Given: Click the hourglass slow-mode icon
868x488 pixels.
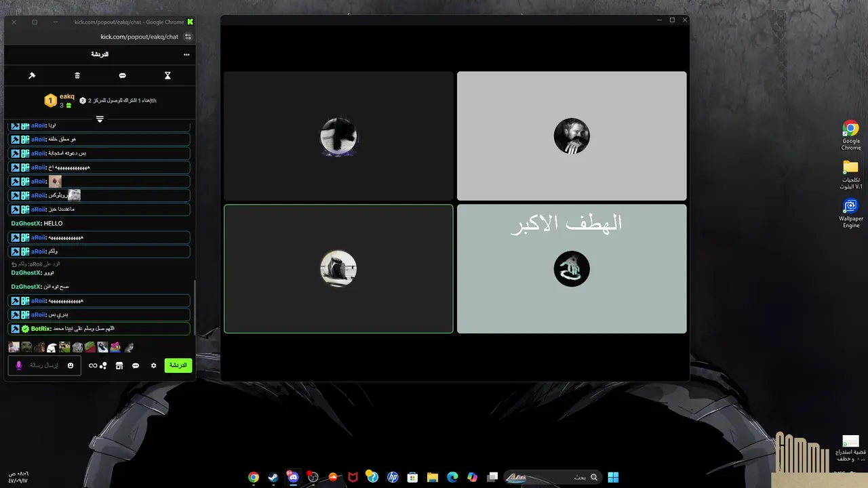Looking at the screenshot, I should (167, 75).
